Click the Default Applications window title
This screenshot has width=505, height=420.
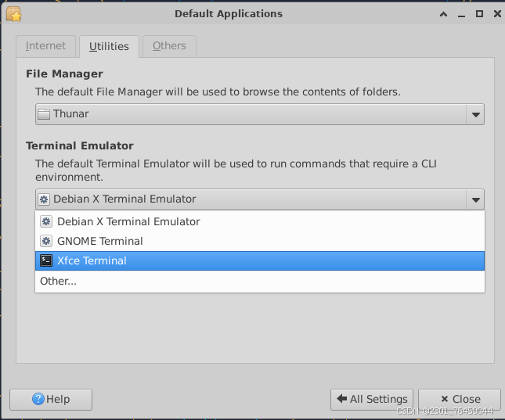click(x=229, y=14)
